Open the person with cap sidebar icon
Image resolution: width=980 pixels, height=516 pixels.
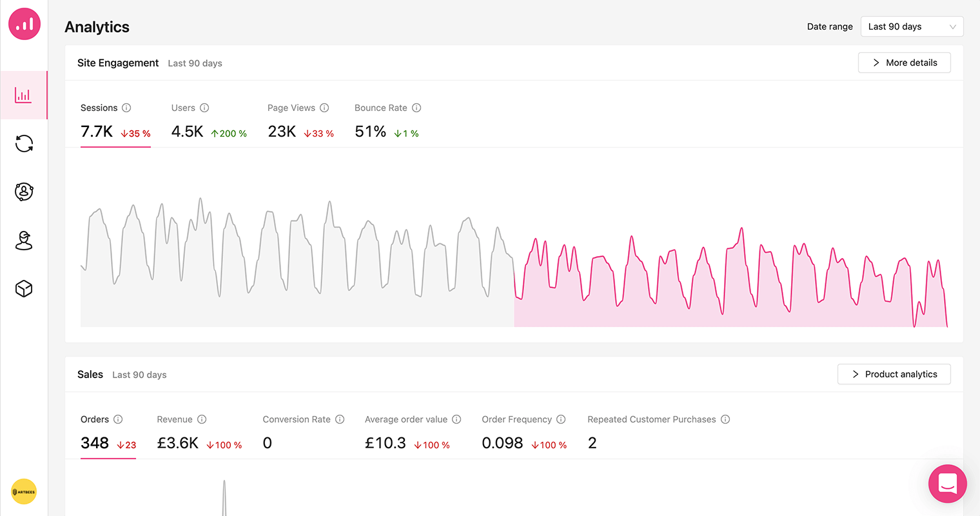tap(24, 240)
